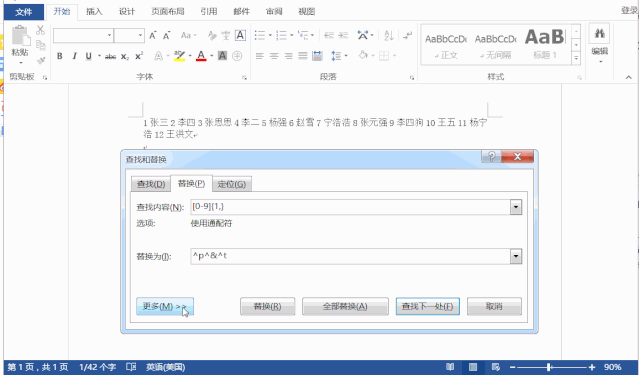Switch to the 查找(D) tab
This screenshot has height=375, width=639.
pos(150,184)
